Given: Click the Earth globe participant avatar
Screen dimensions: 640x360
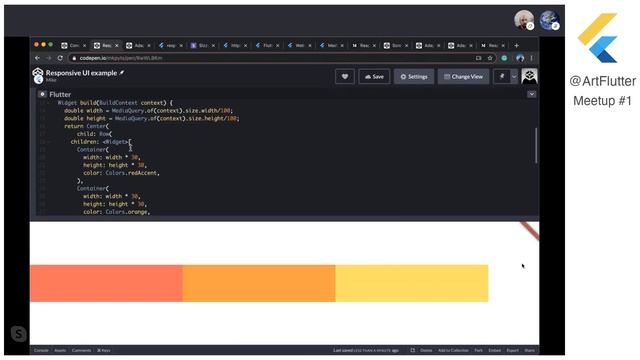Looking at the screenshot, I should pyautogui.click(x=549, y=20).
